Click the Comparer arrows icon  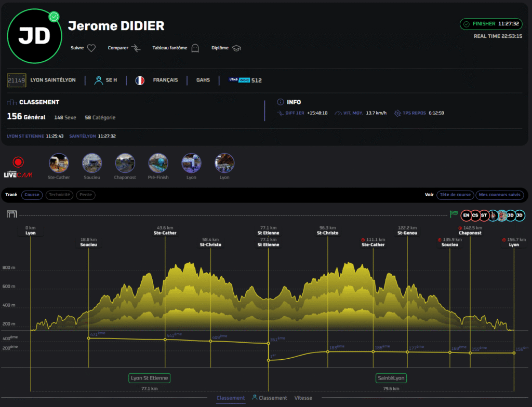pyautogui.click(x=136, y=48)
